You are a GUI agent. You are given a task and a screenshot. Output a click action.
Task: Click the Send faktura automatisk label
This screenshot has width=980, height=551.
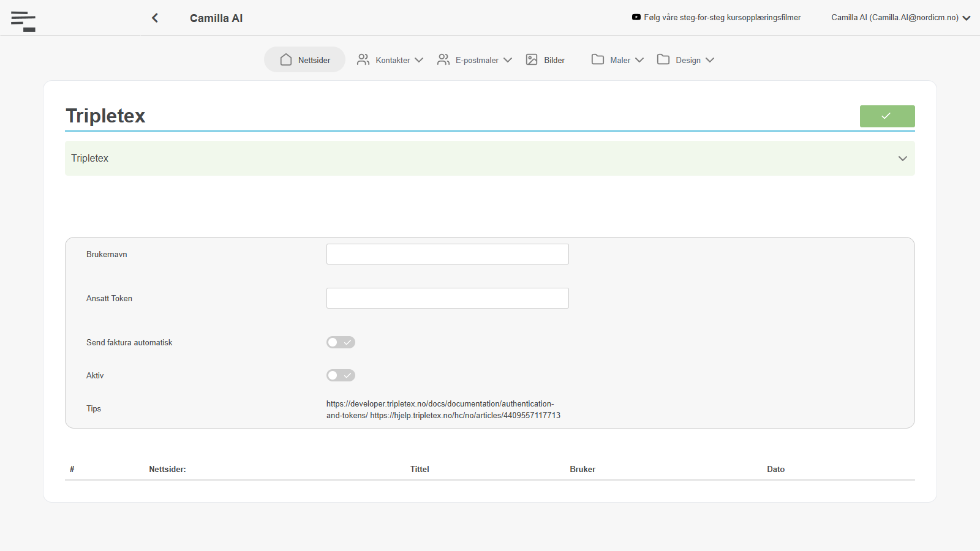point(129,342)
